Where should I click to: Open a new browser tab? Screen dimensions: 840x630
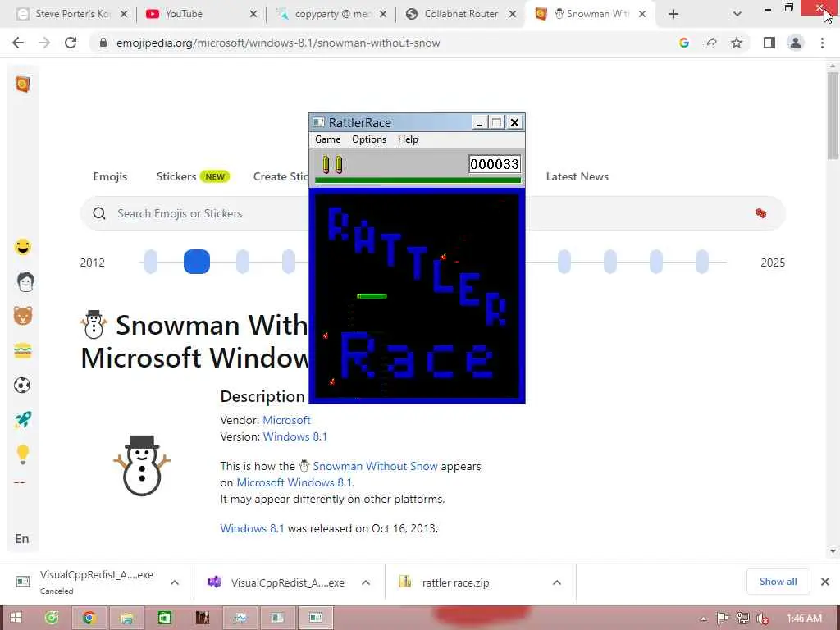pyautogui.click(x=673, y=15)
